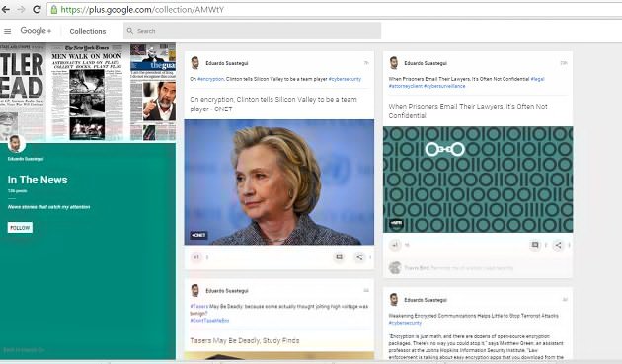The image size is (622, 364).
Task: Open the CNET article title about Clinton
Action: point(273,104)
